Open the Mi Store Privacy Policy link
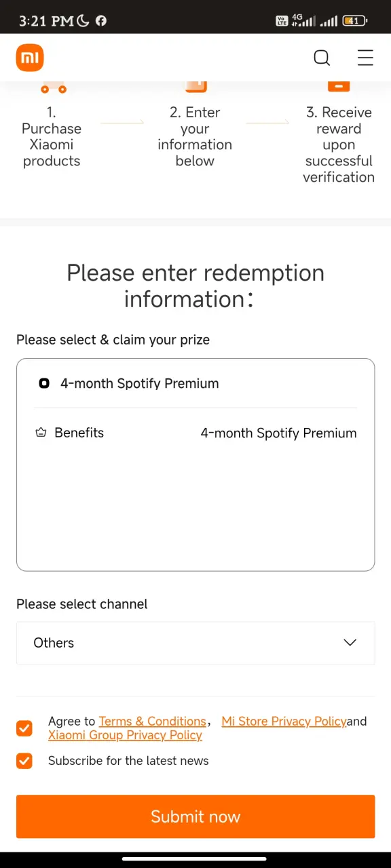 [x=284, y=722]
